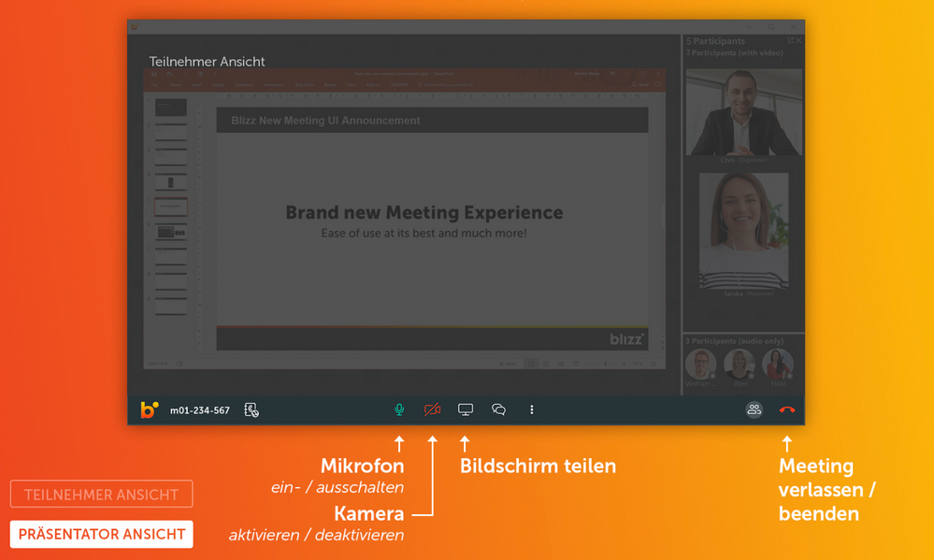Minimize the Blizz meeting window
Viewport: 934px width, 560px height.
click(x=749, y=27)
